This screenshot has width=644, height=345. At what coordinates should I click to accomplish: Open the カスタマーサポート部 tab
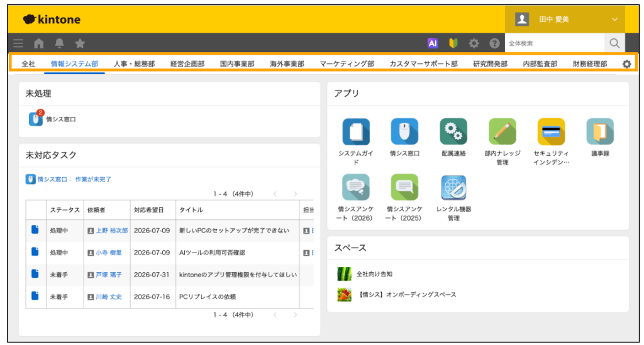click(x=423, y=64)
